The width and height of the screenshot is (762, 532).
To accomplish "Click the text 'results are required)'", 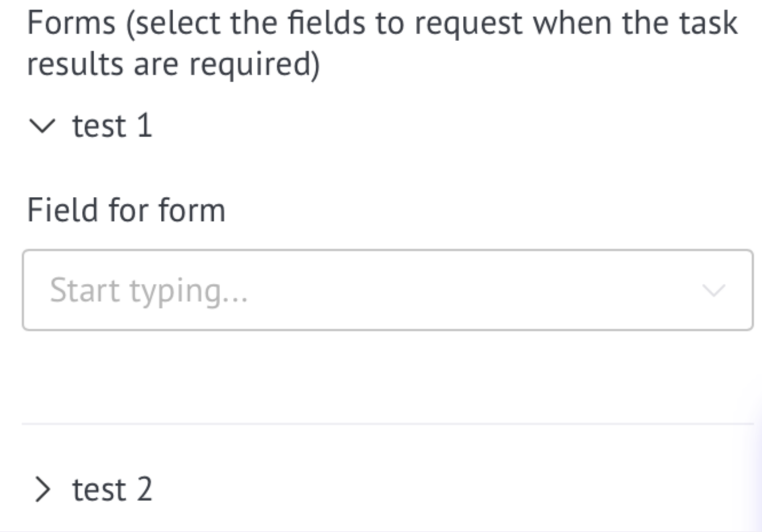I will 173,64.
